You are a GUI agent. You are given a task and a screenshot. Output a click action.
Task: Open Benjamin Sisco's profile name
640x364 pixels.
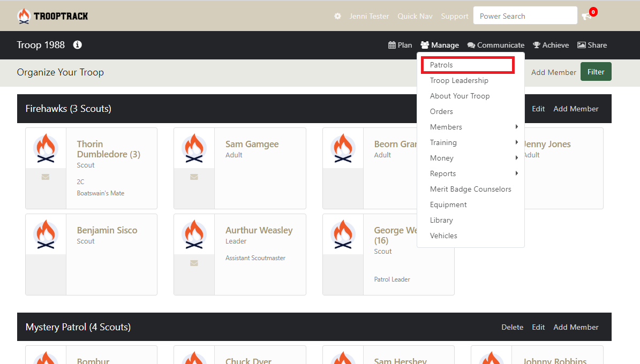(x=107, y=230)
